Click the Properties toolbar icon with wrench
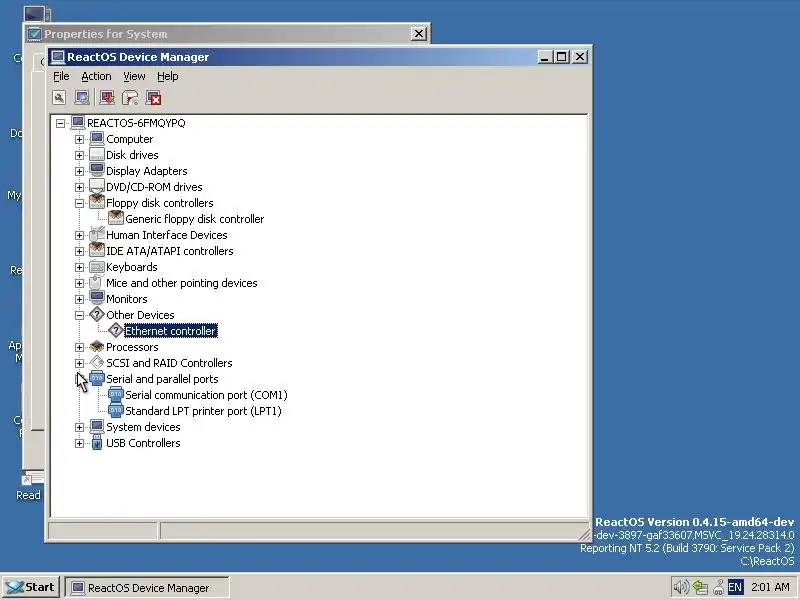This screenshot has width=800, height=600. [59, 97]
